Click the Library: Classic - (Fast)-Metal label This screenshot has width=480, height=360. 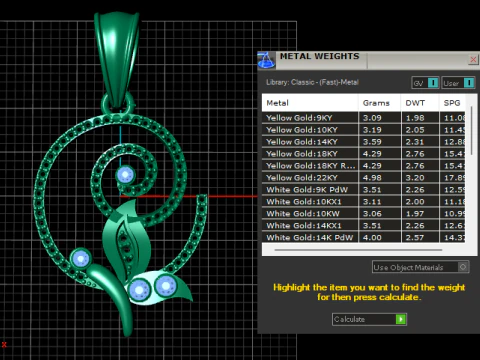(312, 82)
